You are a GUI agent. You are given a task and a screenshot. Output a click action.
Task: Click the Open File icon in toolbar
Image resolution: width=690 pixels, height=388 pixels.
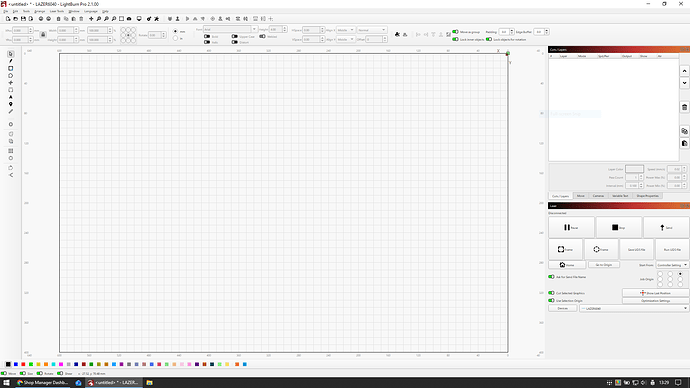tap(15, 19)
